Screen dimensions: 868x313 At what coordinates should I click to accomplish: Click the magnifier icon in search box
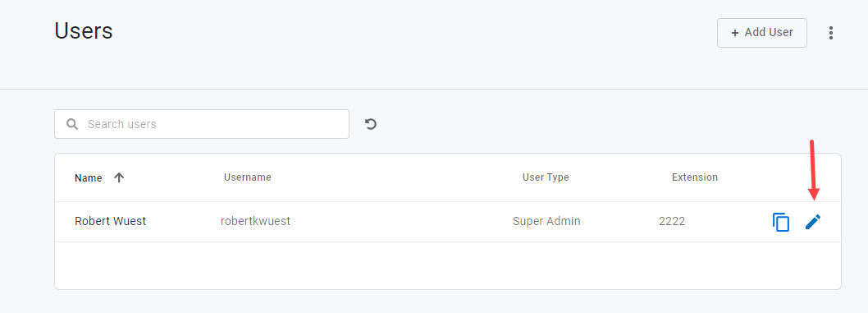tap(72, 124)
